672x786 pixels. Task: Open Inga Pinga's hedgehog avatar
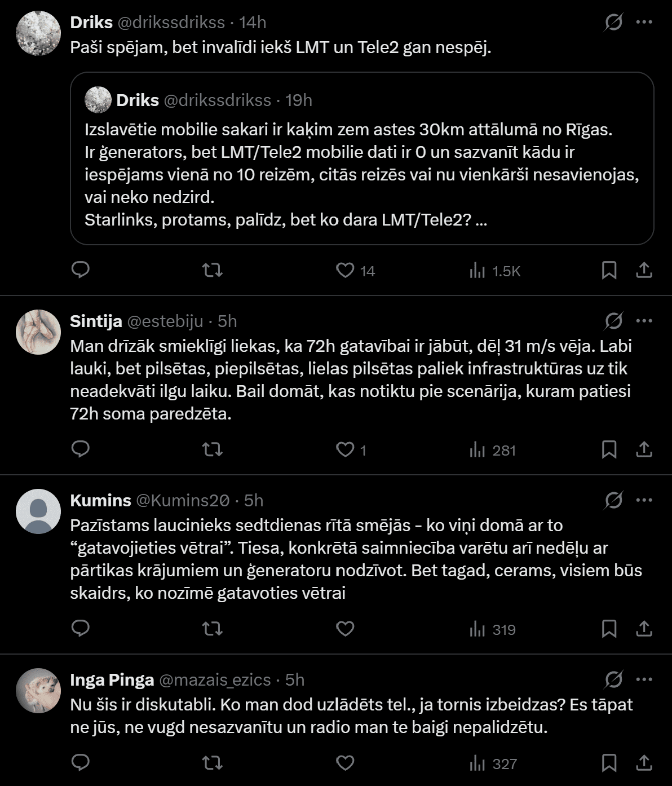(38, 691)
